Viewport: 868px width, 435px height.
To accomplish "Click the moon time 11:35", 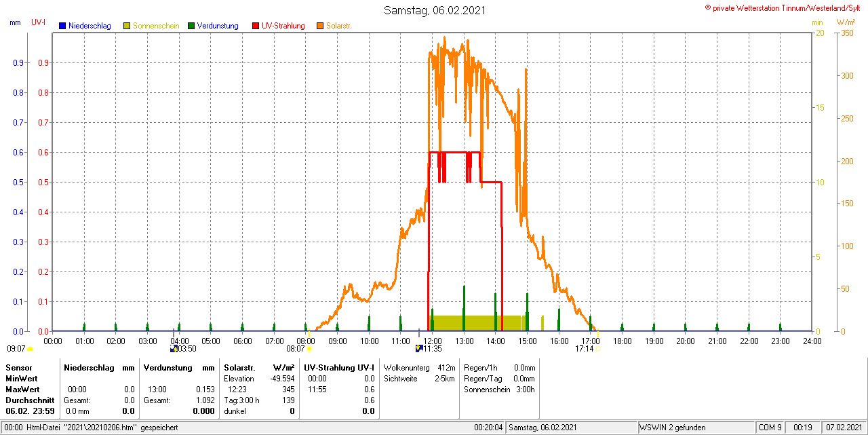I will pos(433,349).
